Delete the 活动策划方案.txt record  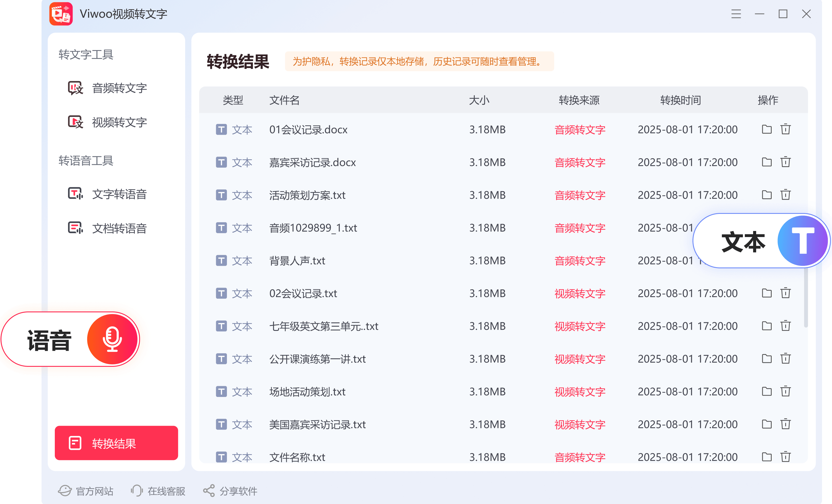(786, 195)
